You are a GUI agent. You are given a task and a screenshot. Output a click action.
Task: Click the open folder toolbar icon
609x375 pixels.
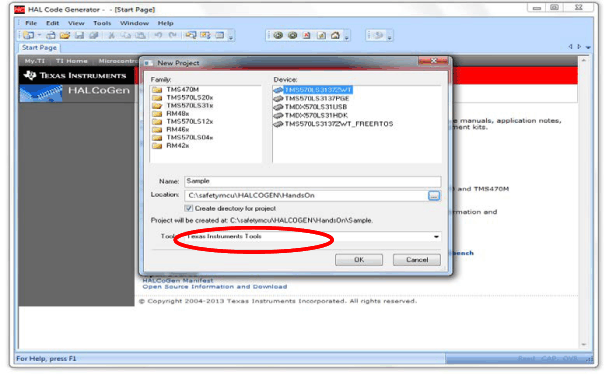coord(65,35)
